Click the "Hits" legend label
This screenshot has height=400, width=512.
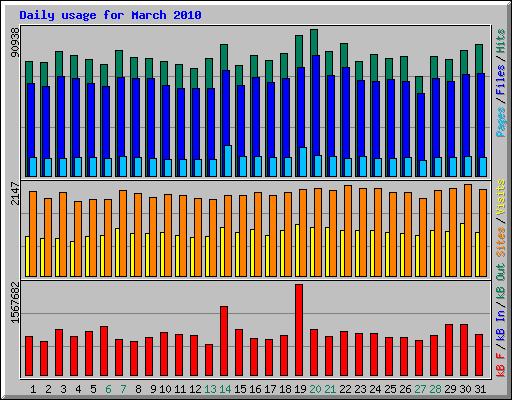pyautogui.click(x=500, y=41)
